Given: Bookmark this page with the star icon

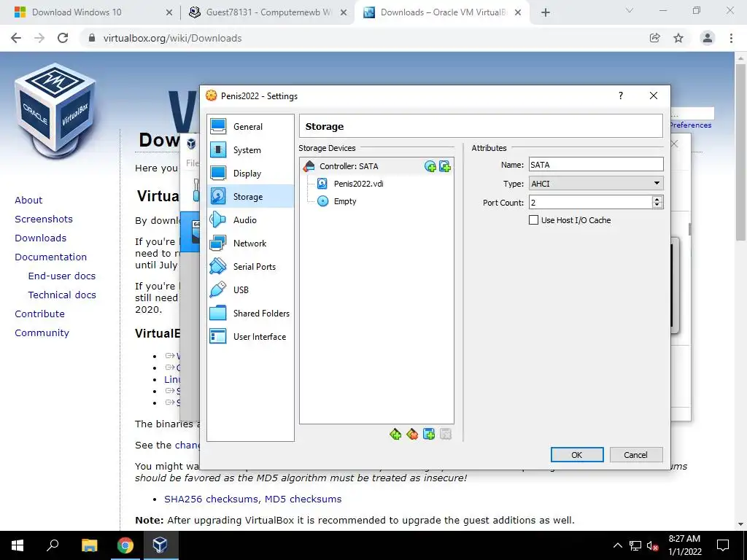Looking at the screenshot, I should pos(678,38).
